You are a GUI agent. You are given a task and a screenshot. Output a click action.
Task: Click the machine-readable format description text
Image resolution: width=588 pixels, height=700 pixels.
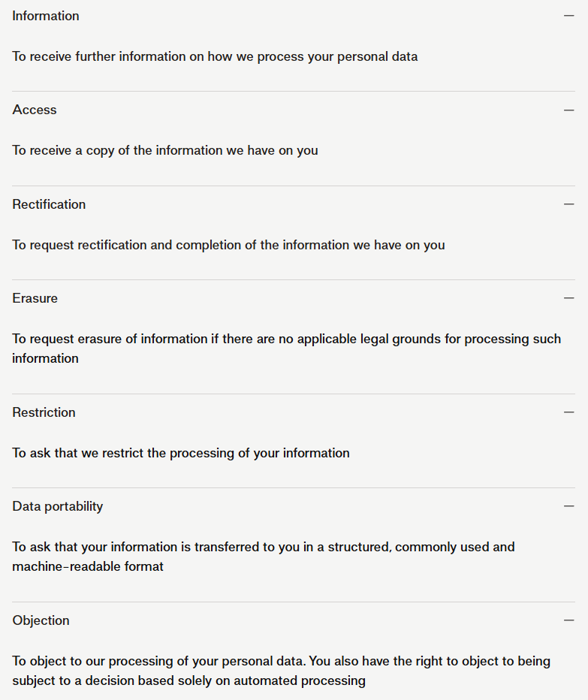tap(263, 557)
